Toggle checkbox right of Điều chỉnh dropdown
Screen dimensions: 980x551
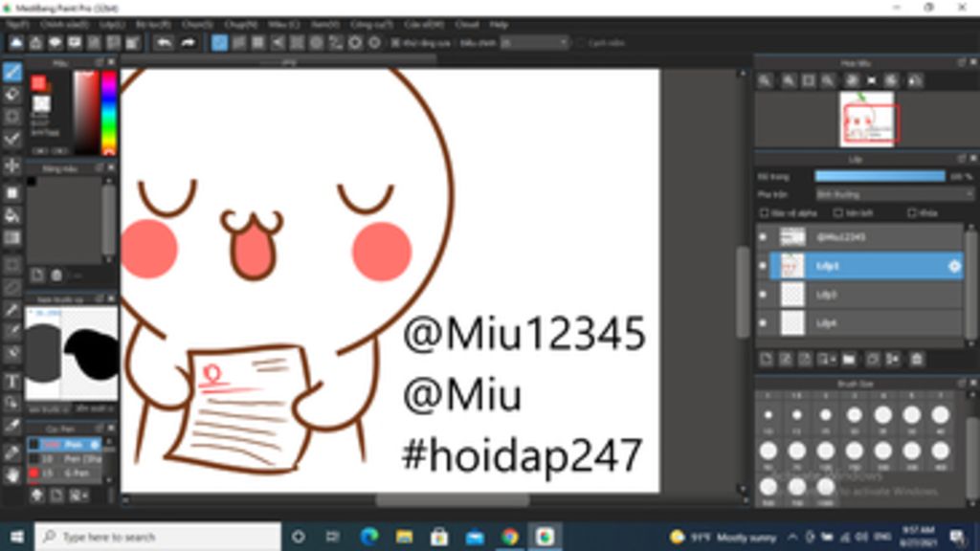(x=581, y=43)
